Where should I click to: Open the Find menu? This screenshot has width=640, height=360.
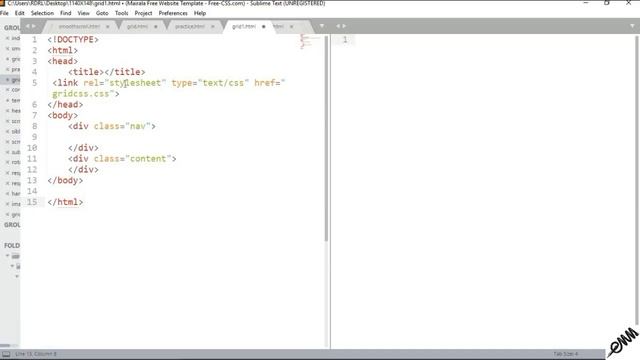click(x=65, y=13)
